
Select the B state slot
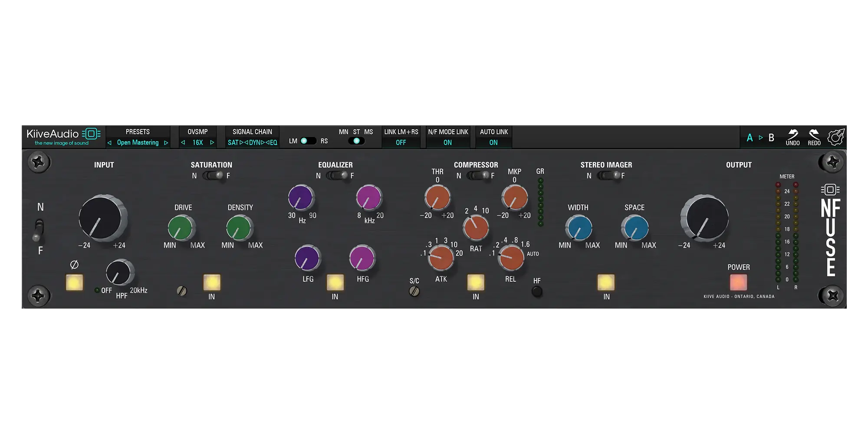pos(771,138)
